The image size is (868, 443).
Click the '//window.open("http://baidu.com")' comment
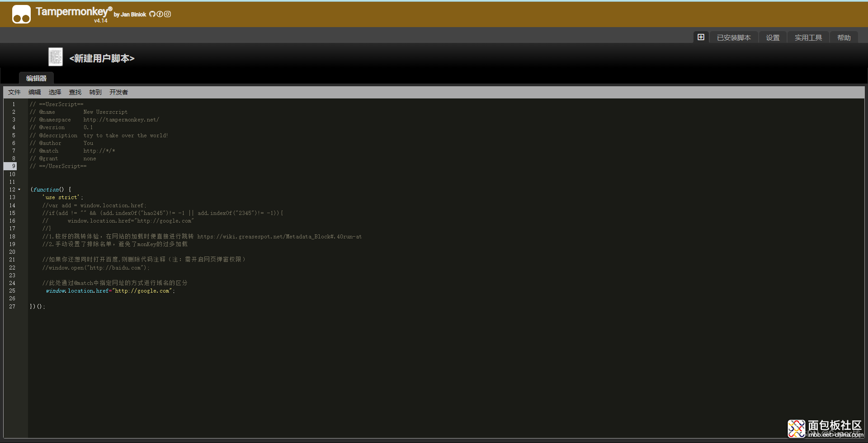[96, 268]
